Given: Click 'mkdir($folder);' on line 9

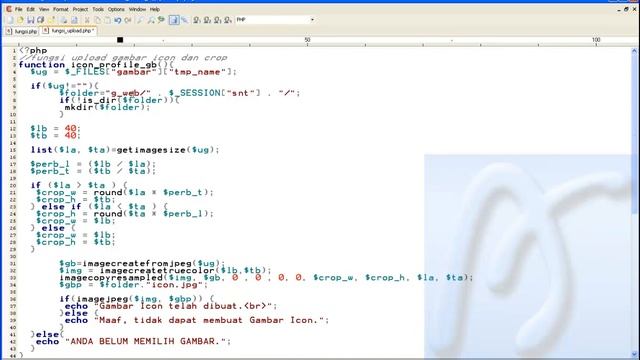Looking at the screenshot, I should click(x=107, y=107).
